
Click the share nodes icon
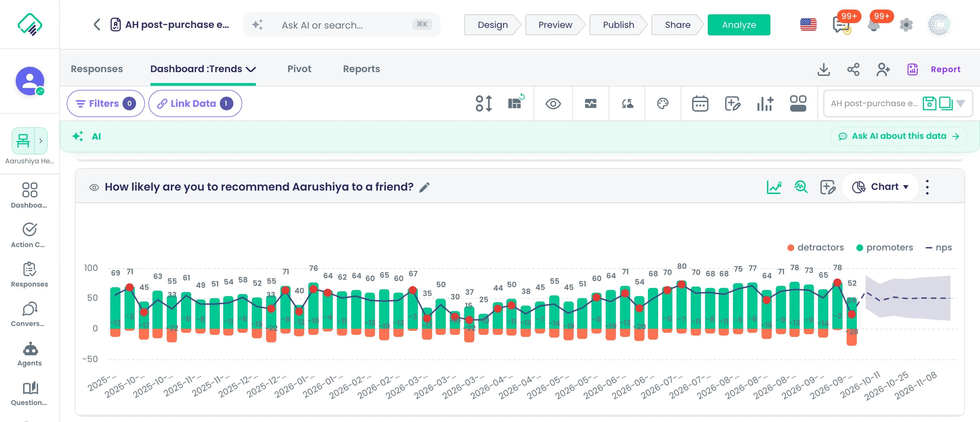tap(853, 69)
